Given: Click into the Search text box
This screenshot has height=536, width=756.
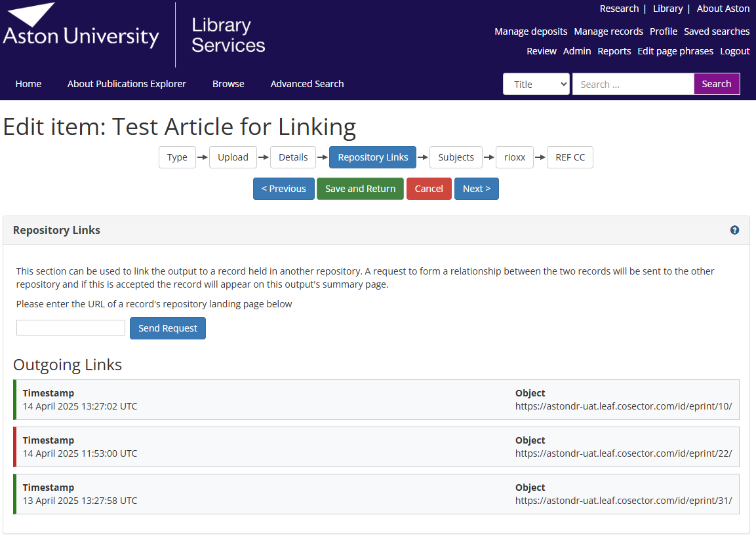Looking at the screenshot, I should [x=633, y=84].
